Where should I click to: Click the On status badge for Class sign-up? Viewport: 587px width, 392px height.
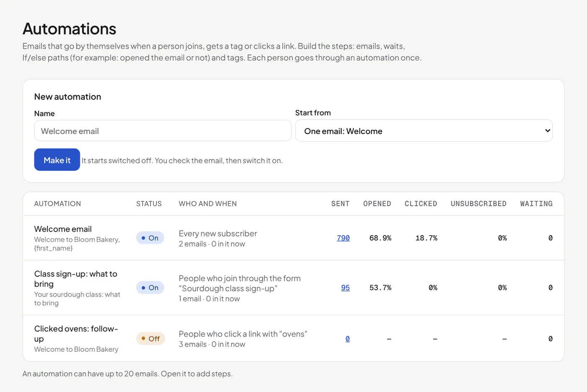coord(150,288)
